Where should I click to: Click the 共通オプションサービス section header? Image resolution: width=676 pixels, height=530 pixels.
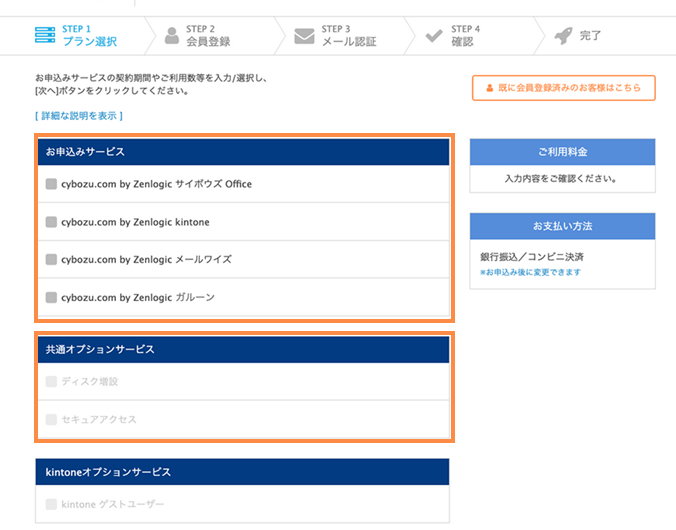[x=244, y=349]
